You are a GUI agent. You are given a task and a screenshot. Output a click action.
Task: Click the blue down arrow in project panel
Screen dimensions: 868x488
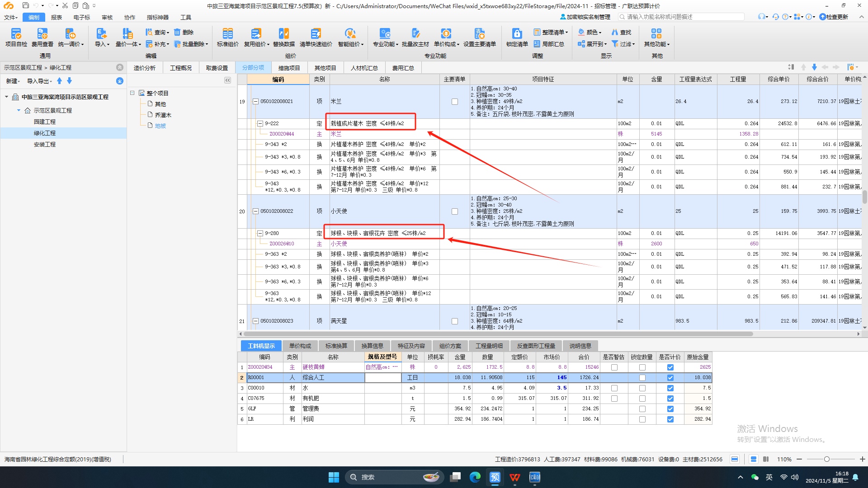tap(69, 80)
